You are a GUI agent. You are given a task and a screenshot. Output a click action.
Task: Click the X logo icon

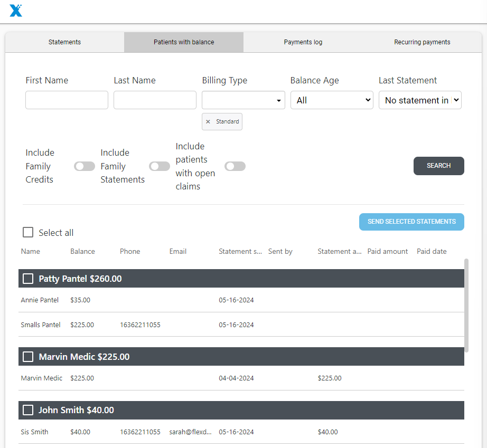click(15, 11)
